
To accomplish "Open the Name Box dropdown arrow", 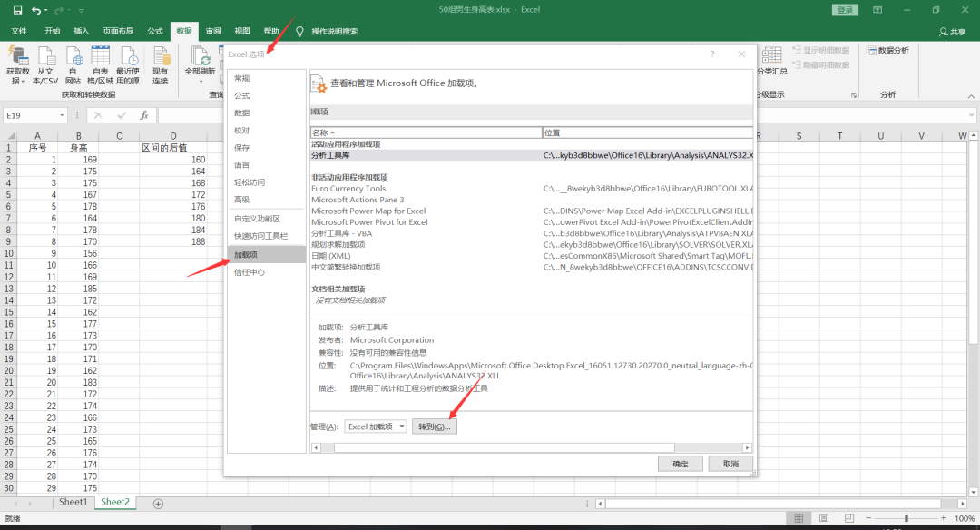I will click(62, 115).
